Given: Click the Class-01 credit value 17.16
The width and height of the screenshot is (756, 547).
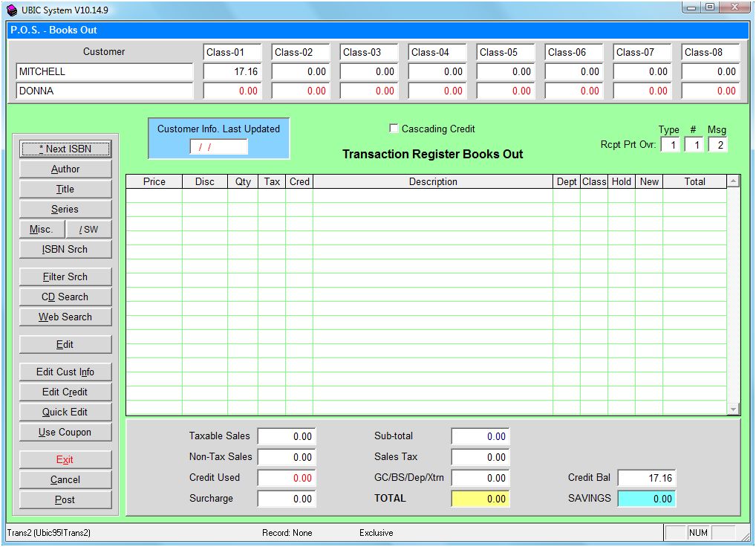Looking at the screenshot, I should tap(232, 71).
